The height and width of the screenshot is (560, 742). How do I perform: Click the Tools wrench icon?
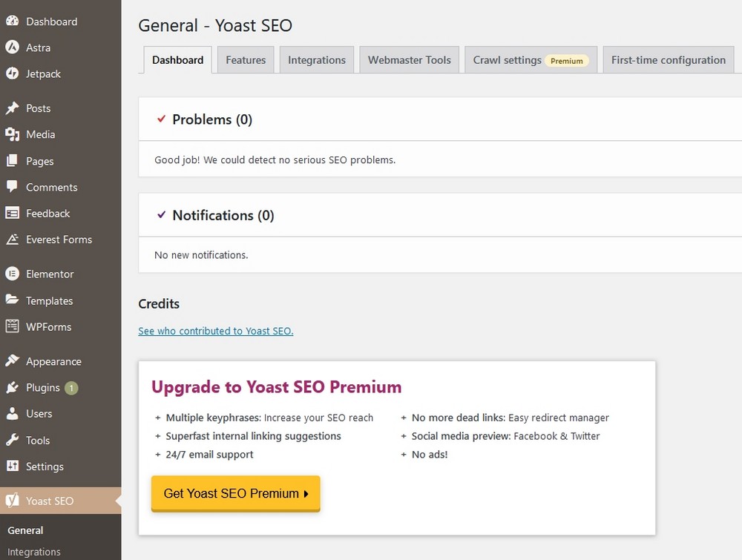tap(13, 439)
